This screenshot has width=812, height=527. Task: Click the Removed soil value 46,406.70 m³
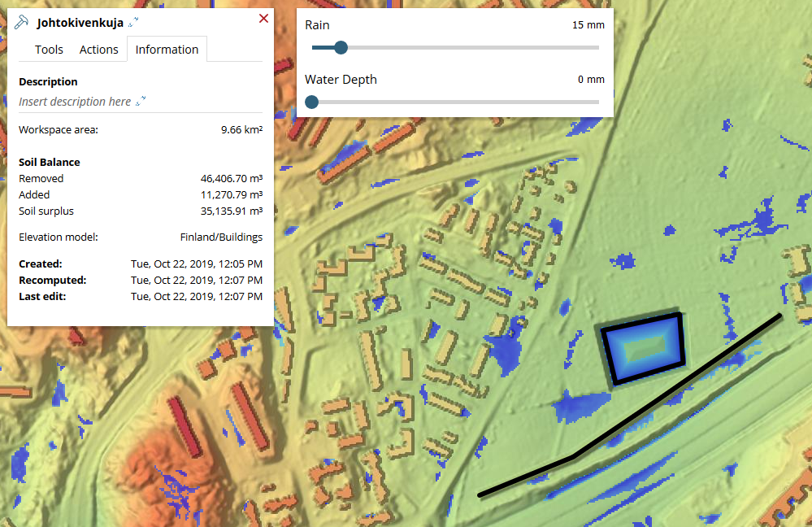(x=232, y=178)
